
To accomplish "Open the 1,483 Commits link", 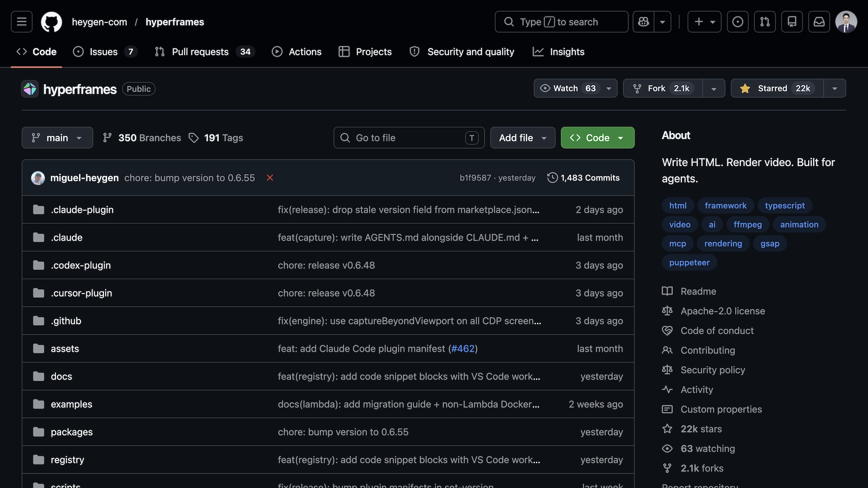I will 583,178.
